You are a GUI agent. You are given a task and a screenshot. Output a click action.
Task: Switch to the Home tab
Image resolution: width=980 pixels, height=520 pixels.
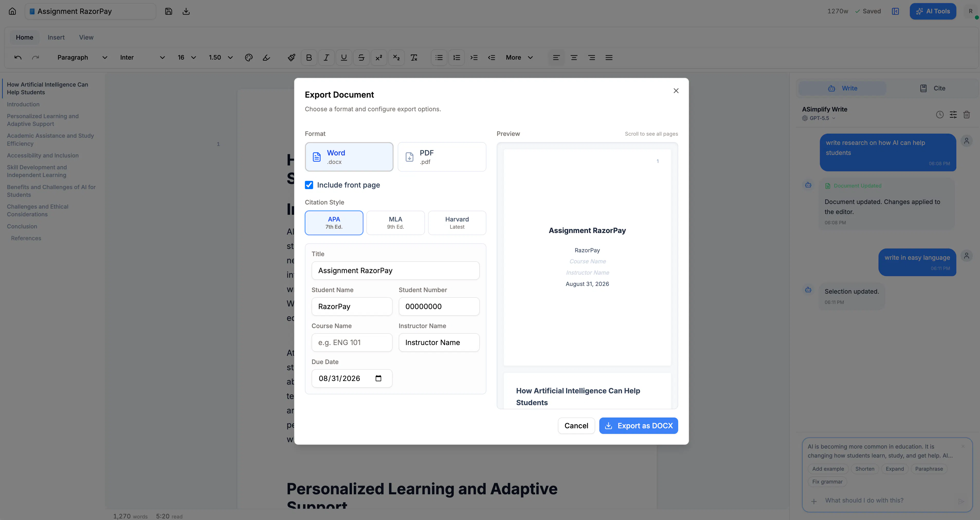tap(24, 37)
